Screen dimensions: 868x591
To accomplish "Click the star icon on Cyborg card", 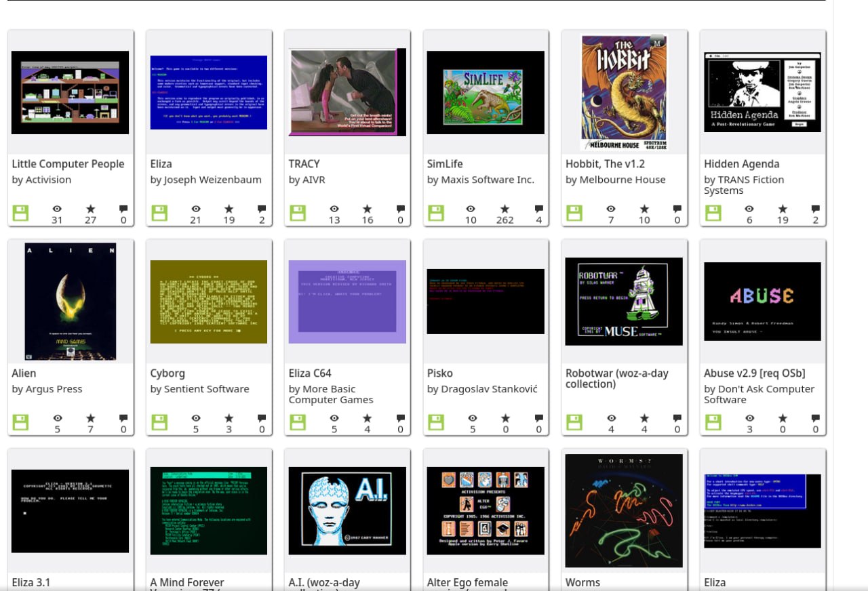I will (229, 418).
